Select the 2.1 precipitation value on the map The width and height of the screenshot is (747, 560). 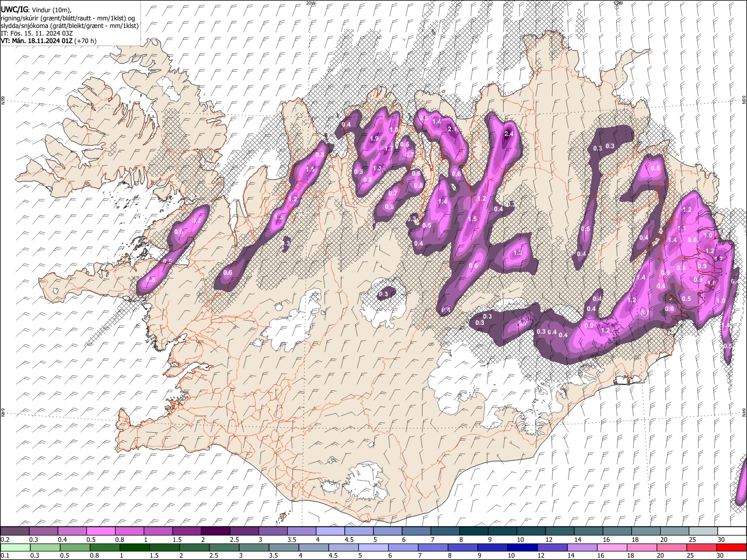click(x=452, y=129)
